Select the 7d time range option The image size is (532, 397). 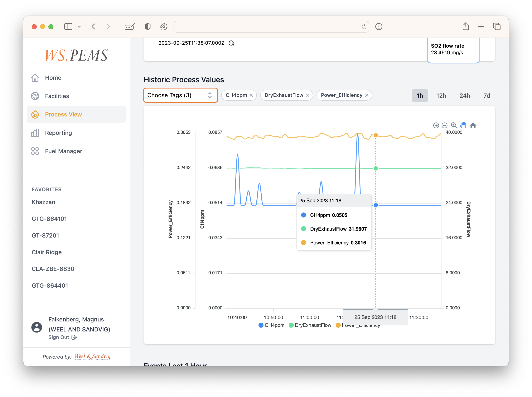[487, 95]
